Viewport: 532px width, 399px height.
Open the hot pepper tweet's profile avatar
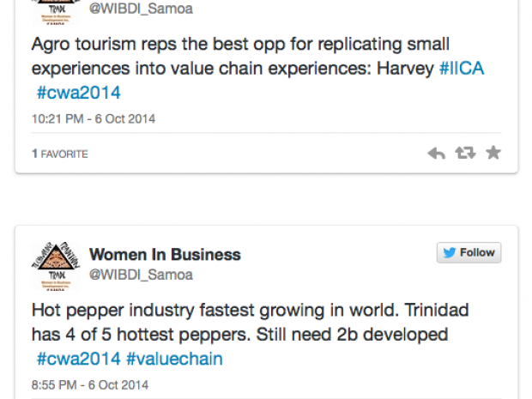coord(56,261)
